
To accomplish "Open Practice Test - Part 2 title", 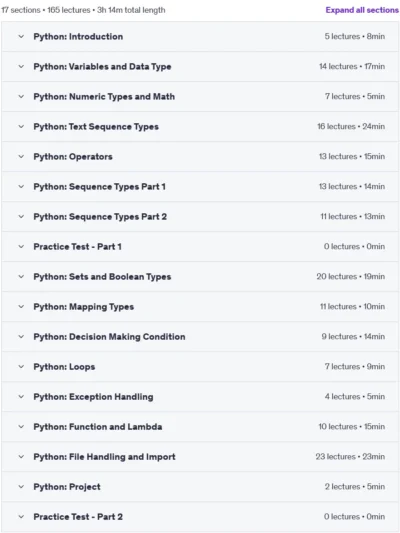I will 78,517.
